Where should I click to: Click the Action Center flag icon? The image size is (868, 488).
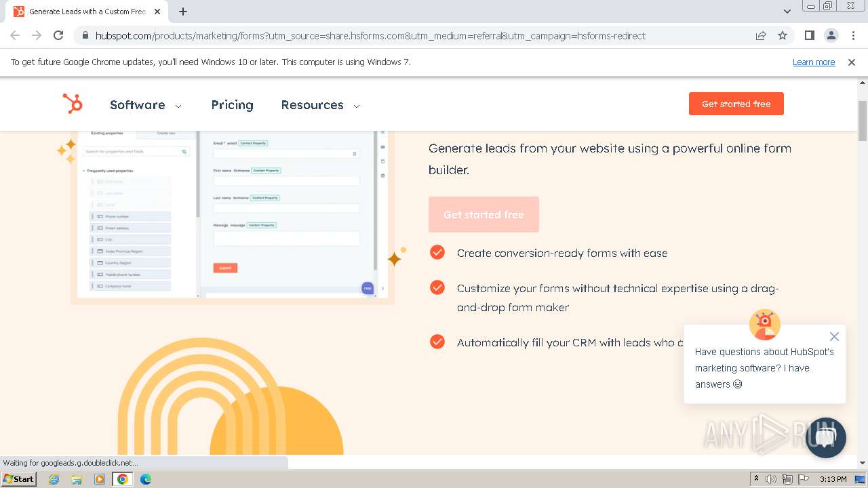pyautogui.click(x=804, y=479)
